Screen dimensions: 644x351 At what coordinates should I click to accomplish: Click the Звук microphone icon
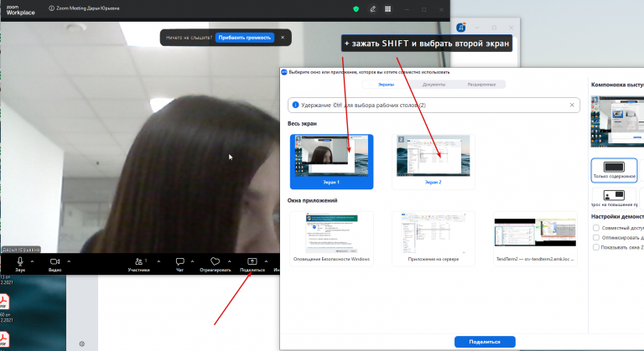[x=20, y=261]
